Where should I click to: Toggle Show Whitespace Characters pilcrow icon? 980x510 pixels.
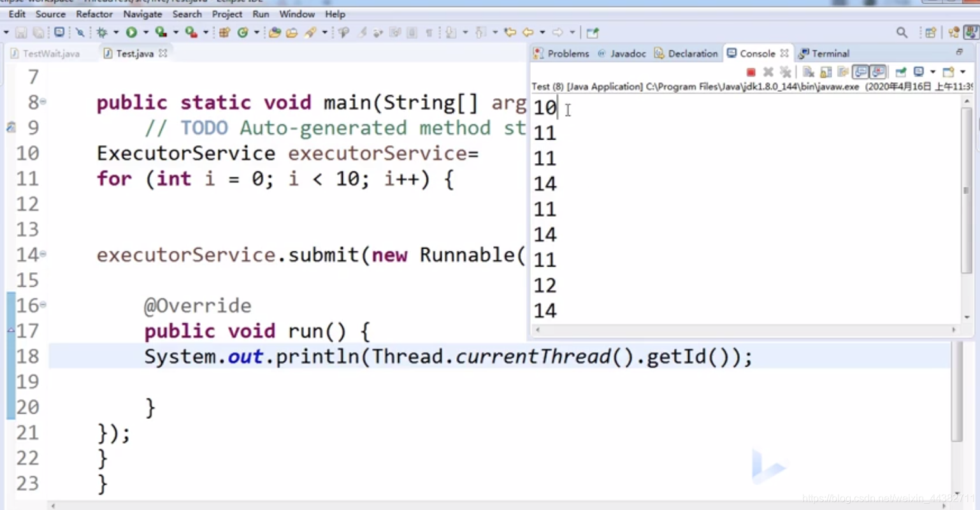point(429,33)
